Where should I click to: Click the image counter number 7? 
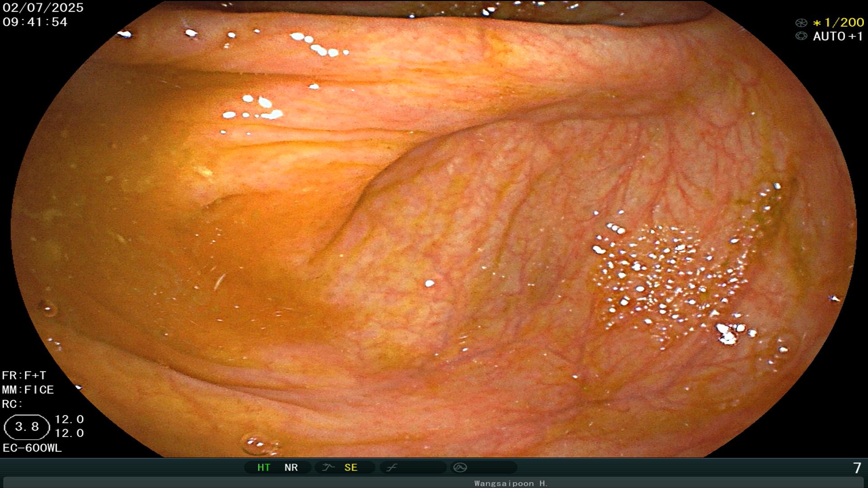857,468
